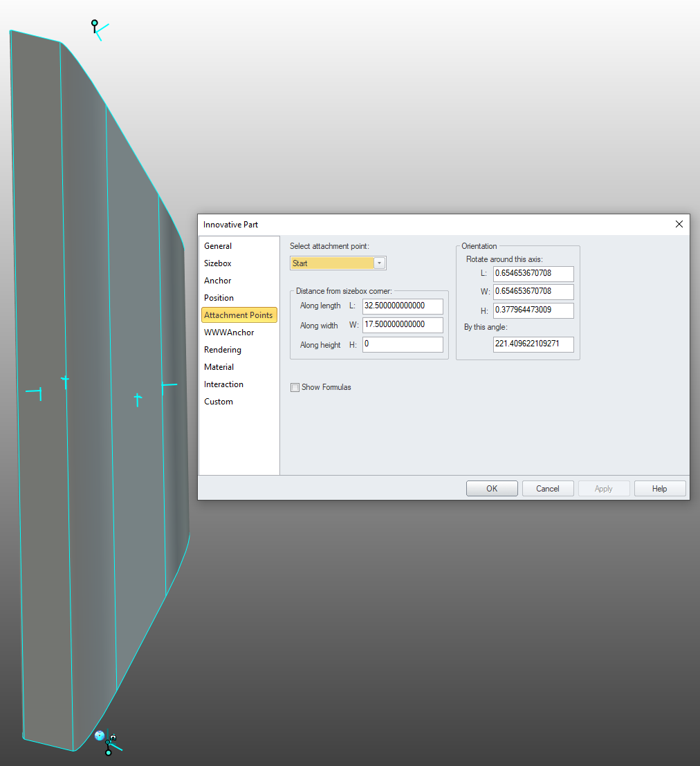Enable the Show Formulas checkbox
The image size is (700, 766).
[x=295, y=387]
